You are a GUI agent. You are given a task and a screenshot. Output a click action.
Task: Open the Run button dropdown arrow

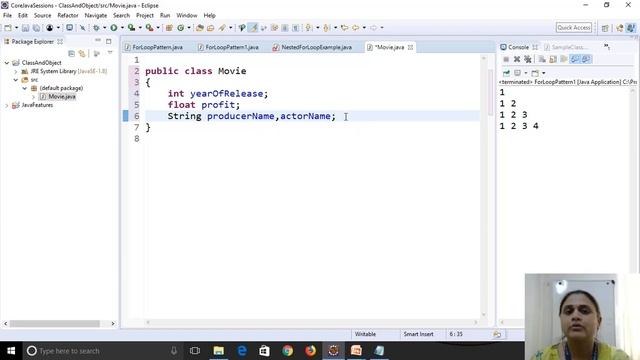tap(122, 28)
